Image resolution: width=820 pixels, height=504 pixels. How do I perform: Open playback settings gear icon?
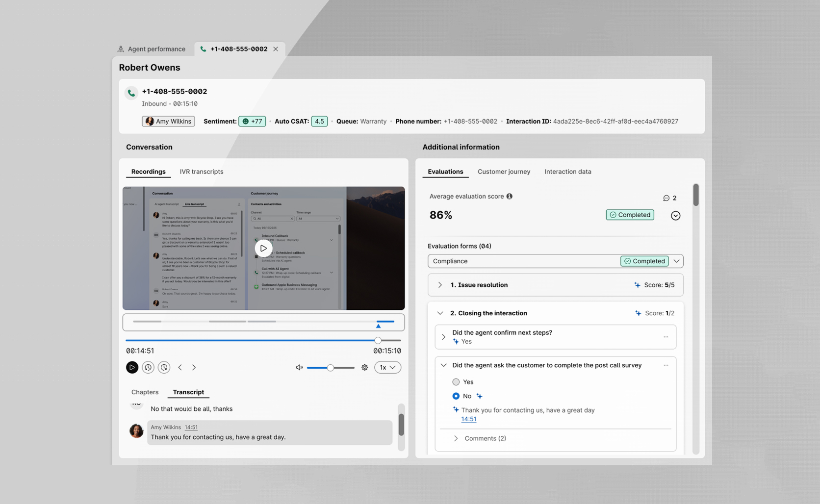pyautogui.click(x=364, y=367)
